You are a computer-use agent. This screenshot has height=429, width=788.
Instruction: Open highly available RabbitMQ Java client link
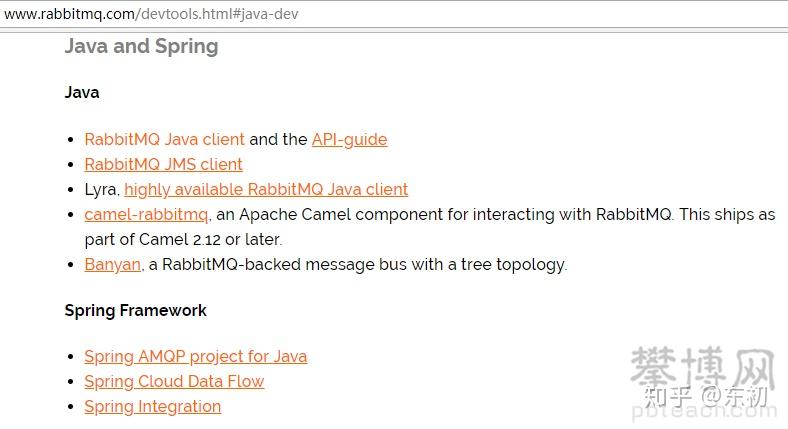(266, 190)
